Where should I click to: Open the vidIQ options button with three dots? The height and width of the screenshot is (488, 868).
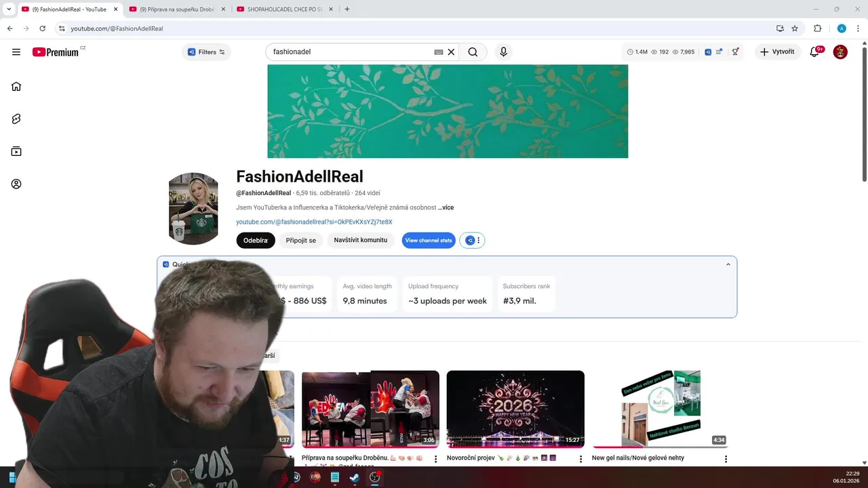[472, 240]
